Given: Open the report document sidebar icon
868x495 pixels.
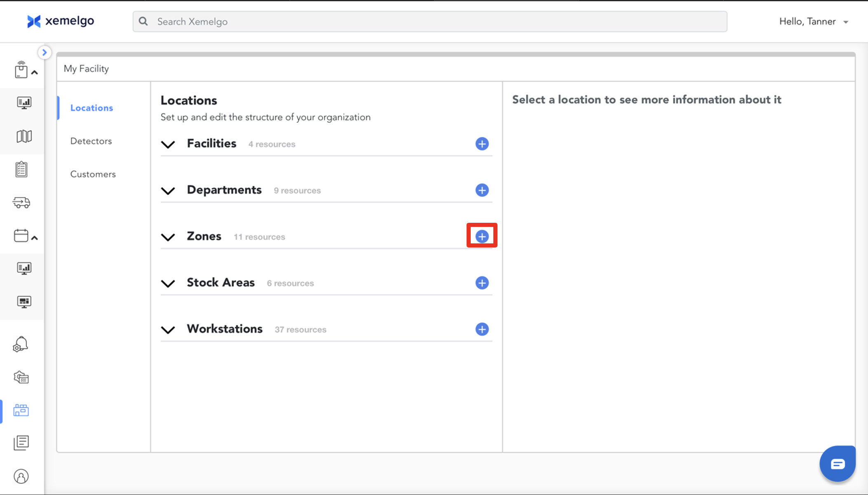Looking at the screenshot, I should 21,443.
